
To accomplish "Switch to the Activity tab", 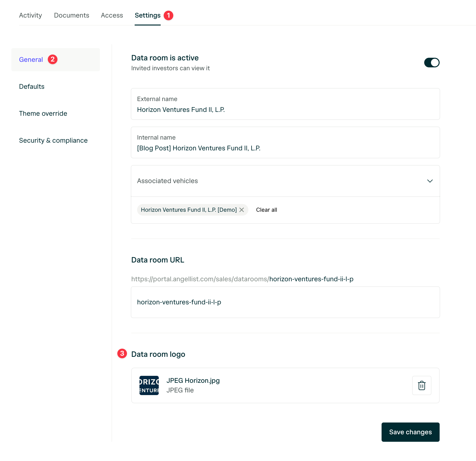I will tap(30, 15).
